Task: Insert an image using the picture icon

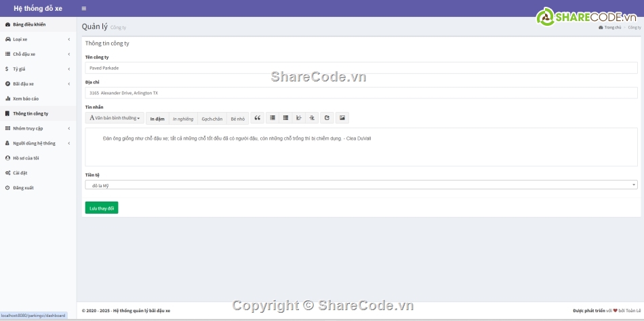Action: point(342,118)
